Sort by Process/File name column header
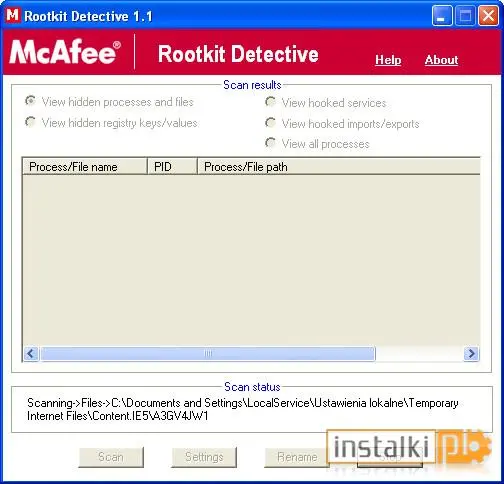 pyautogui.click(x=85, y=167)
